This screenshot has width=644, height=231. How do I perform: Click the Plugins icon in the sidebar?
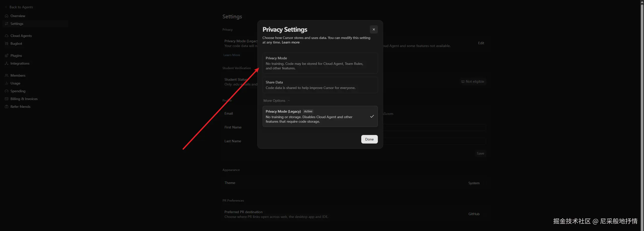point(7,56)
